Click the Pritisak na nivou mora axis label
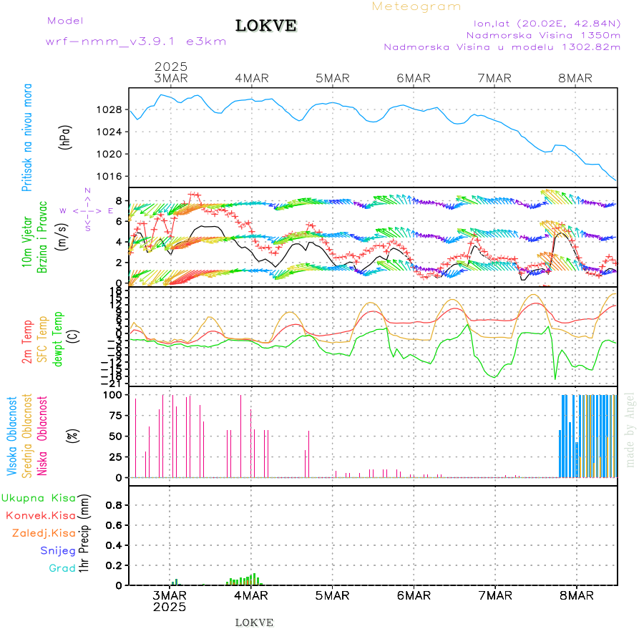This screenshot has width=644, height=644. (x=27, y=137)
